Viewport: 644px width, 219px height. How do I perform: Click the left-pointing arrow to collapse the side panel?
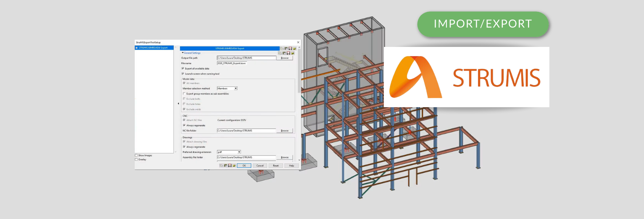point(178,103)
